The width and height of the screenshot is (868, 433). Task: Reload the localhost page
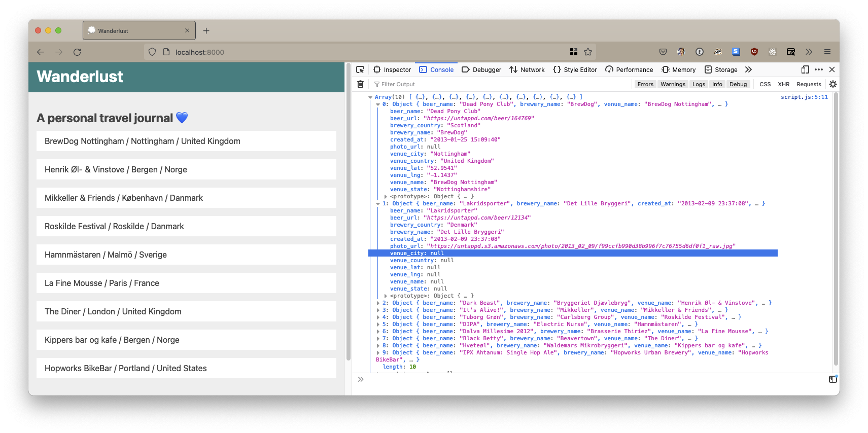(77, 52)
